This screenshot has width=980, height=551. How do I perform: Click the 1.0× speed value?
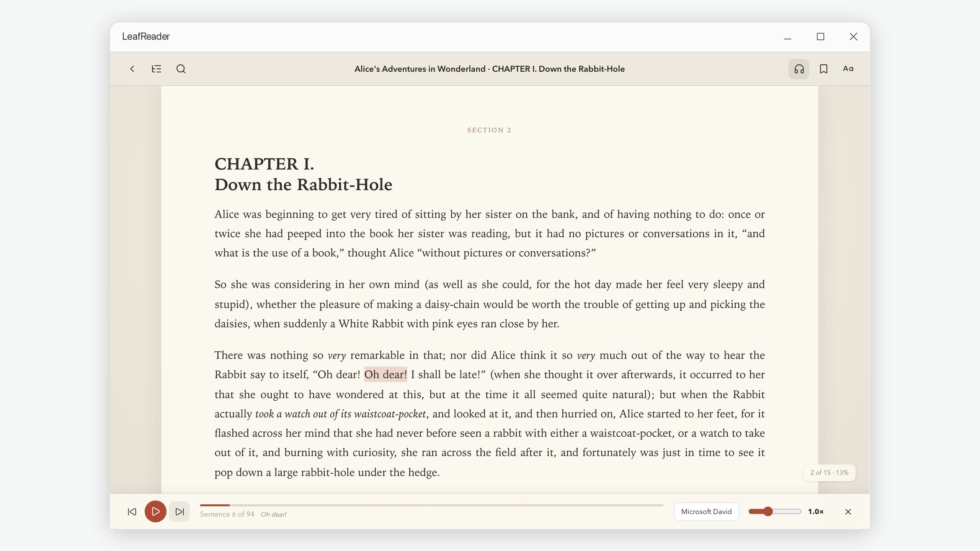click(816, 512)
